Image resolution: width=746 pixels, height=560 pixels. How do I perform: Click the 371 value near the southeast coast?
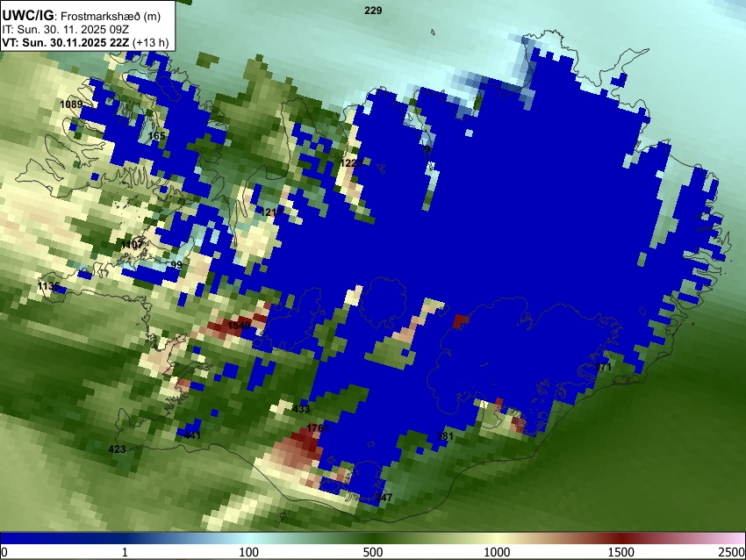(x=603, y=367)
